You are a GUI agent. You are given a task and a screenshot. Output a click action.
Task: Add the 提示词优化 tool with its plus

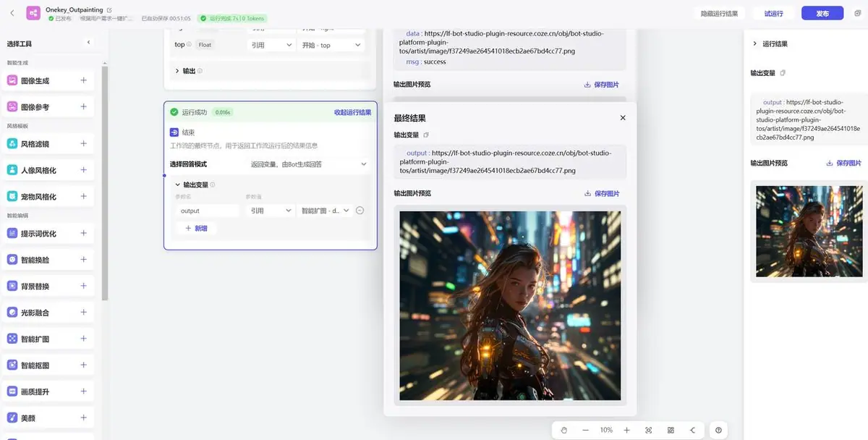click(83, 233)
